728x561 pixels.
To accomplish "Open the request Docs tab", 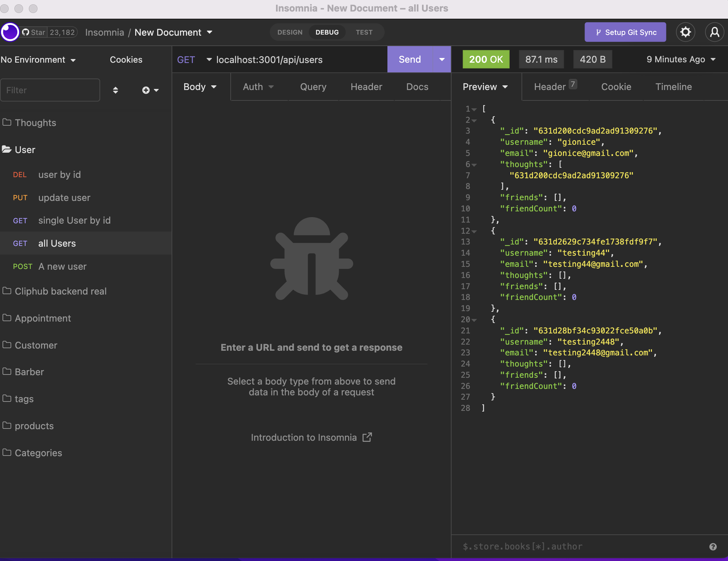I will click(417, 87).
